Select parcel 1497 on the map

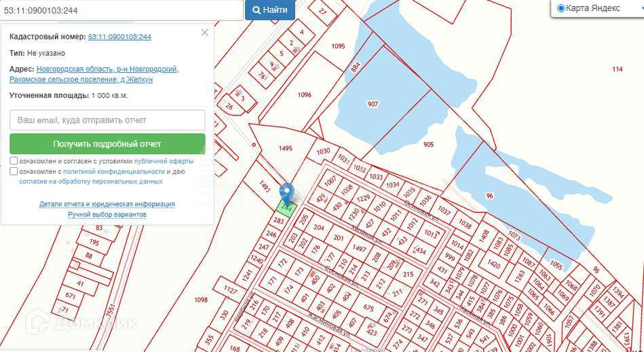click(x=359, y=249)
